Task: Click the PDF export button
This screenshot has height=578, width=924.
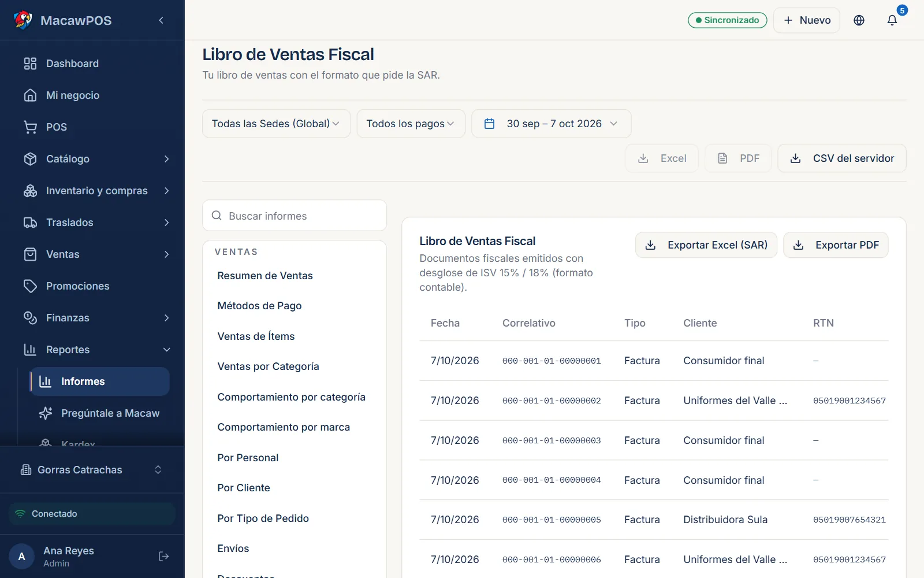Action: click(738, 158)
